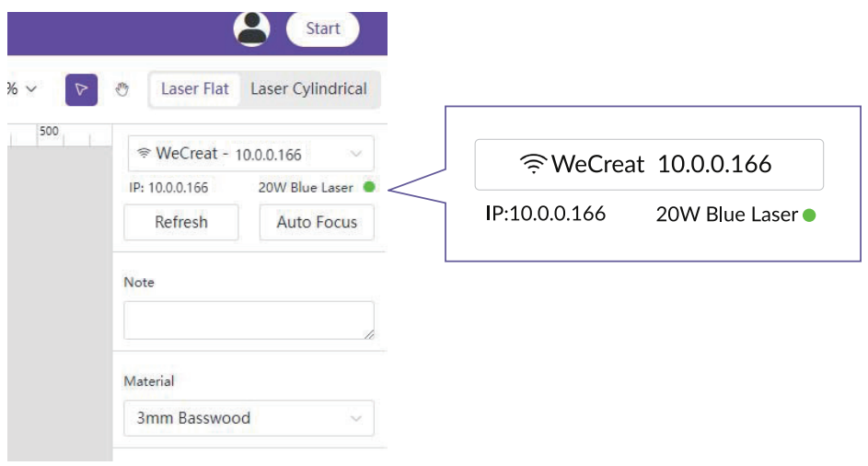868x466 pixels.
Task: Click the Refresh button
Action: [x=181, y=222]
